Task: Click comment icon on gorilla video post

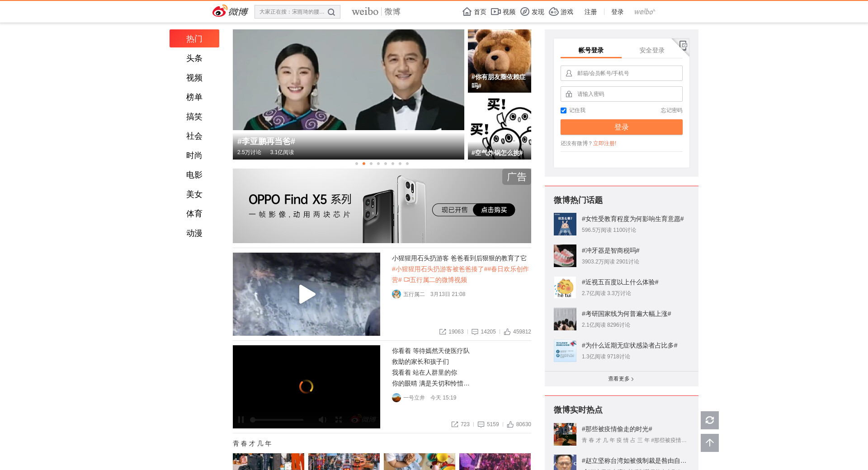Action: pos(475,332)
